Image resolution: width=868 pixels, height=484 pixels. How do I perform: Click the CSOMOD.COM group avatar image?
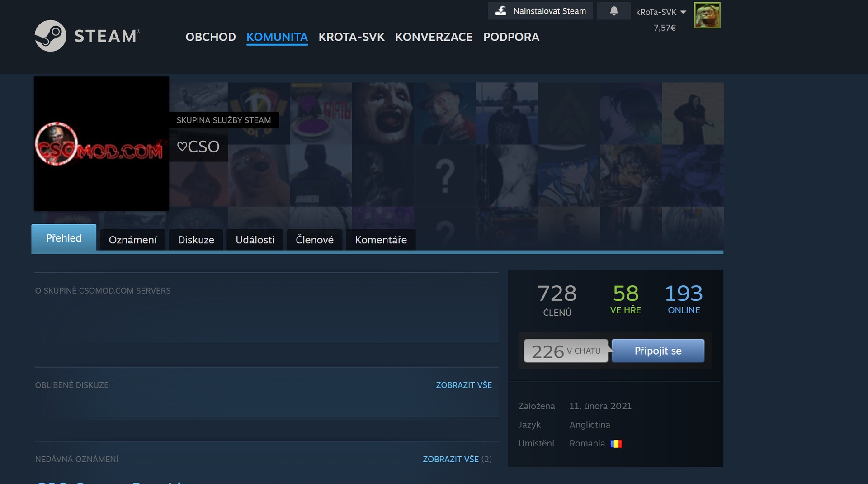[101, 144]
